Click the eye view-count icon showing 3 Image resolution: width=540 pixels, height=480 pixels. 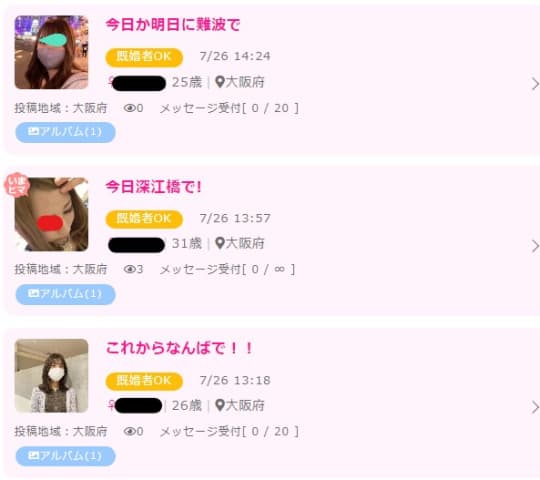pyautogui.click(x=130, y=269)
